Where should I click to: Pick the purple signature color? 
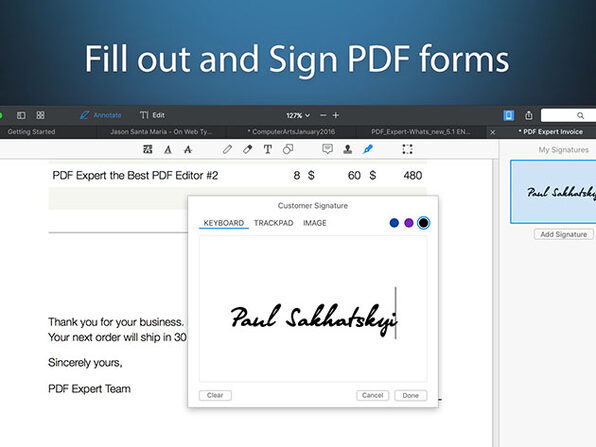409,223
